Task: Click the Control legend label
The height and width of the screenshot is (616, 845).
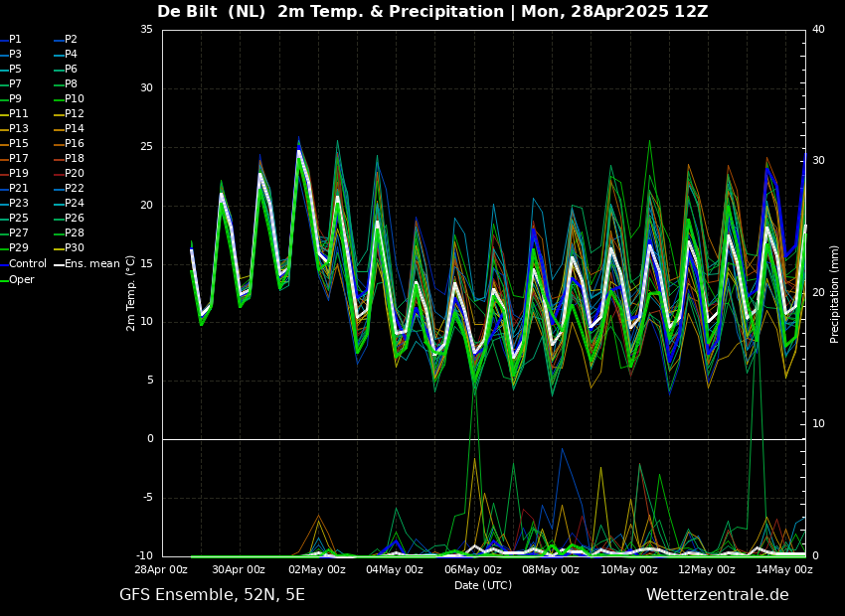Action: [27, 264]
